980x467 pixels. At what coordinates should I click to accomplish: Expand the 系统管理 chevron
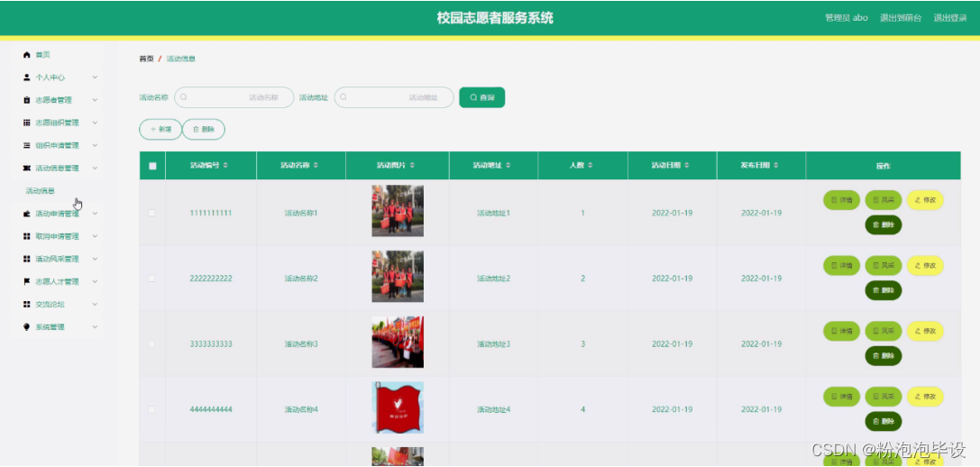(95, 327)
